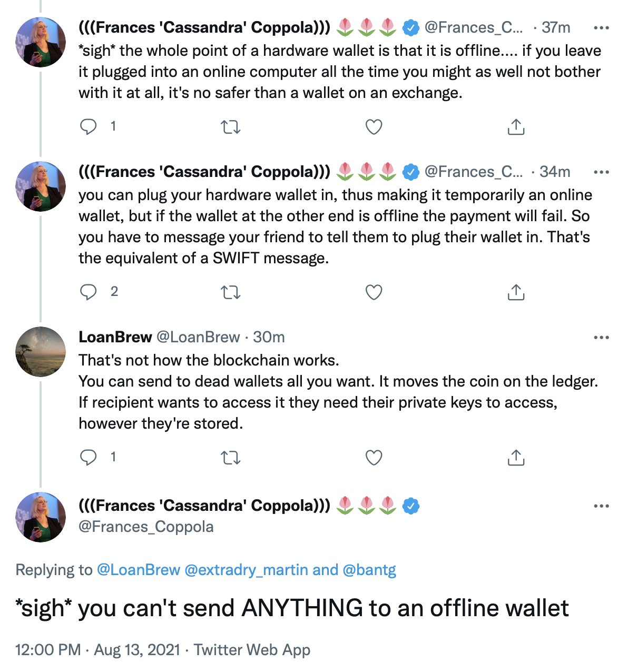Viewport: 628px width, 672px height.
Task: Like LoanBrew's blockchain tweet
Action: (x=374, y=458)
